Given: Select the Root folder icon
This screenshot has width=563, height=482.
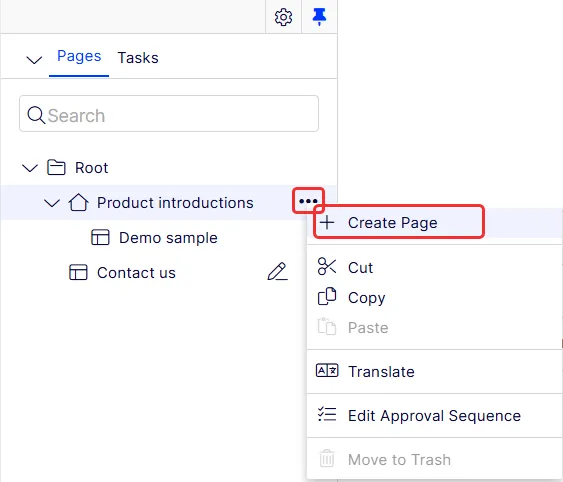Looking at the screenshot, I should click(x=56, y=167).
